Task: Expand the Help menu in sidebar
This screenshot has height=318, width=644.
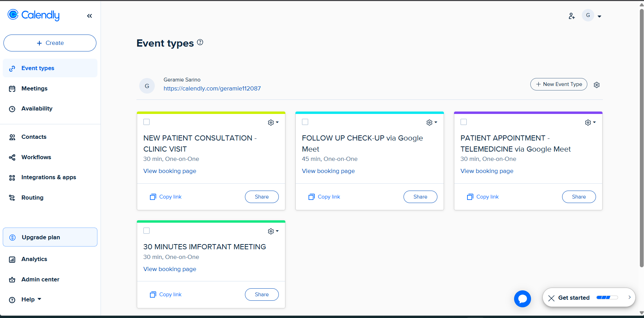Action: click(x=31, y=299)
